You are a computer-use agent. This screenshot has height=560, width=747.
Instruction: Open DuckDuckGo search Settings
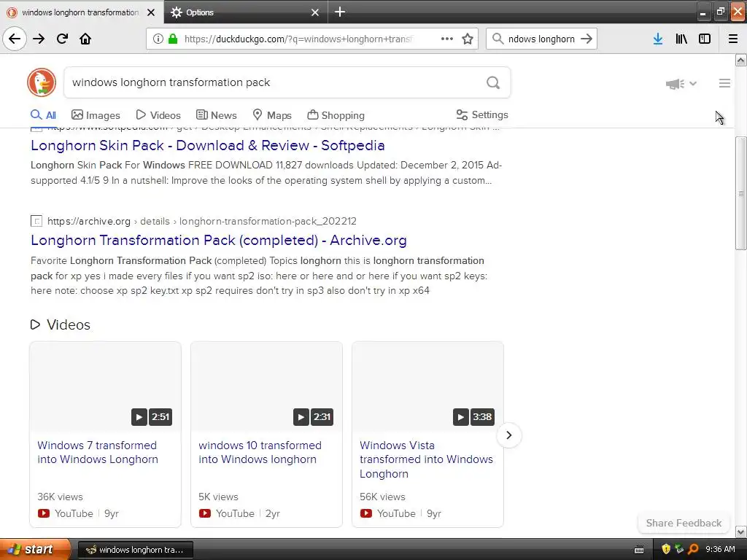coord(482,114)
